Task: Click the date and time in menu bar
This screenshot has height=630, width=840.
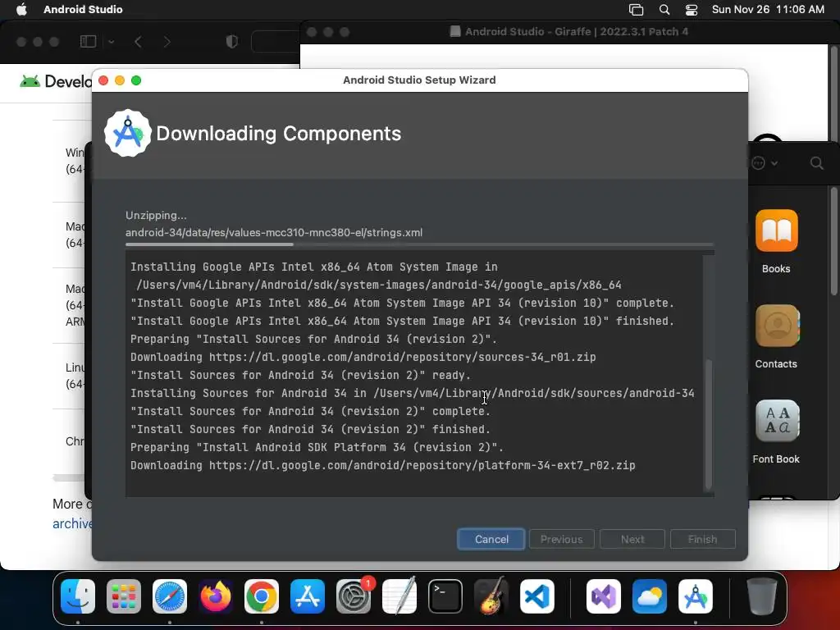Action: pyautogui.click(x=768, y=10)
